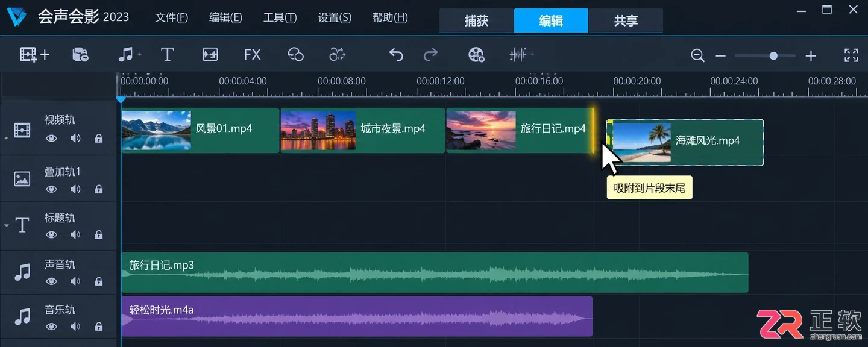Toggle visibility eye of 视频轨

(x=52, y=139)
